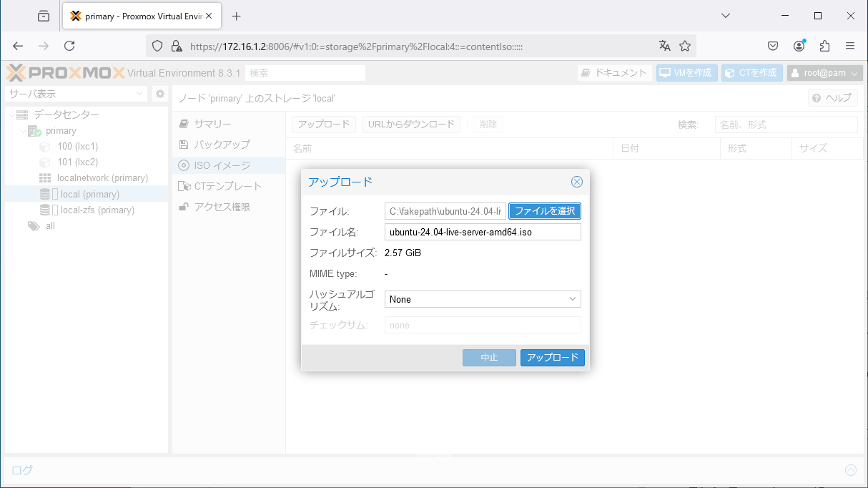Click the Proxmox logo
This screenshot has width=868, height=488.
coord(65,73)
